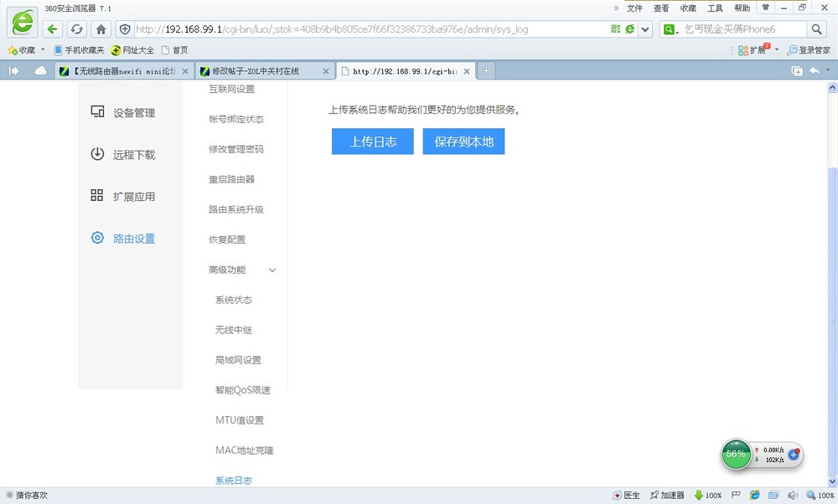This screenshot has height=504, width=838.
Task: Go back with the browser back arrow
Action: click(x=52, y=28)
